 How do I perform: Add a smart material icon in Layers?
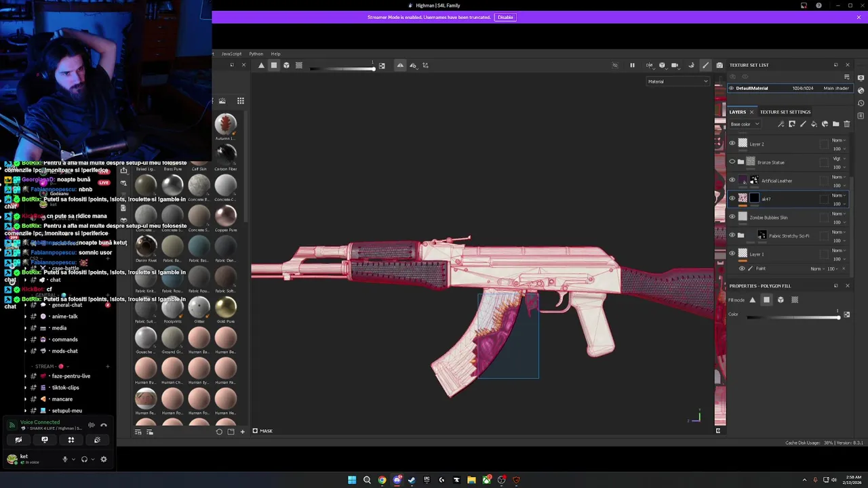(x=825, y=124)
